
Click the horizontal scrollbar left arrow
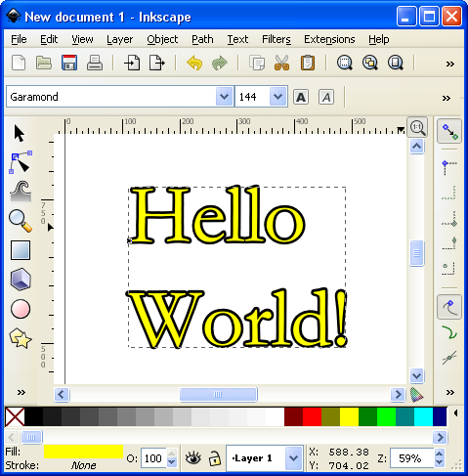tap(62, 395)
